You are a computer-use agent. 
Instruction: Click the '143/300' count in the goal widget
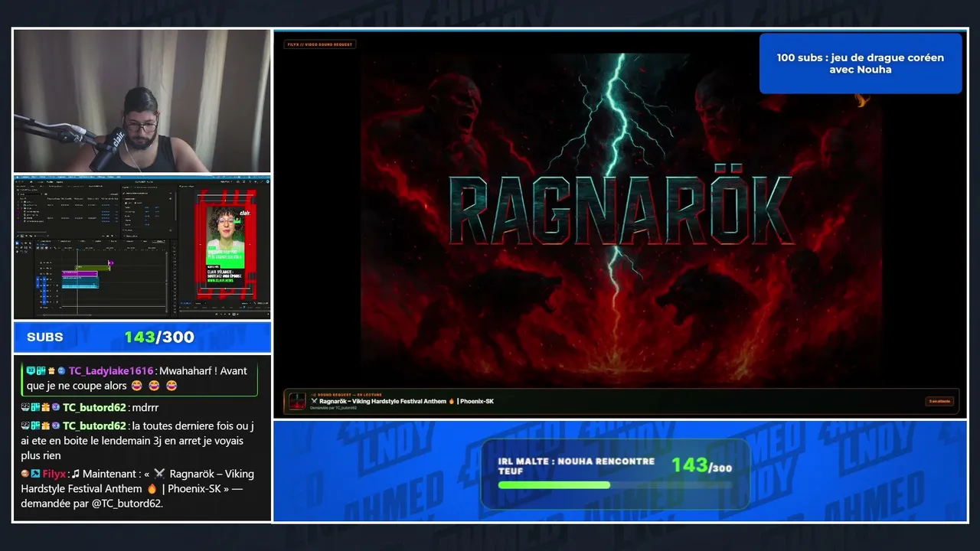[701, 465]
